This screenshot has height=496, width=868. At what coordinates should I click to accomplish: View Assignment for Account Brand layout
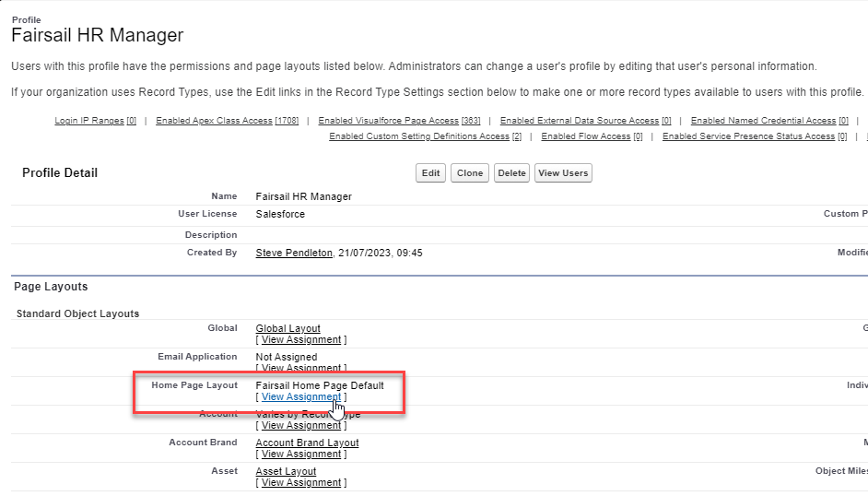click(x=300, y=455)
